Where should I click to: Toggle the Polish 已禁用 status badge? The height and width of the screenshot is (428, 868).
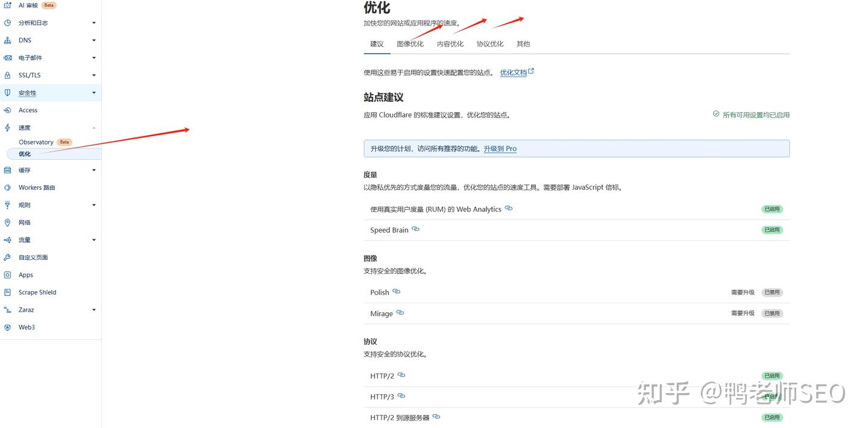pyautogui.click(x=772, y=292)
